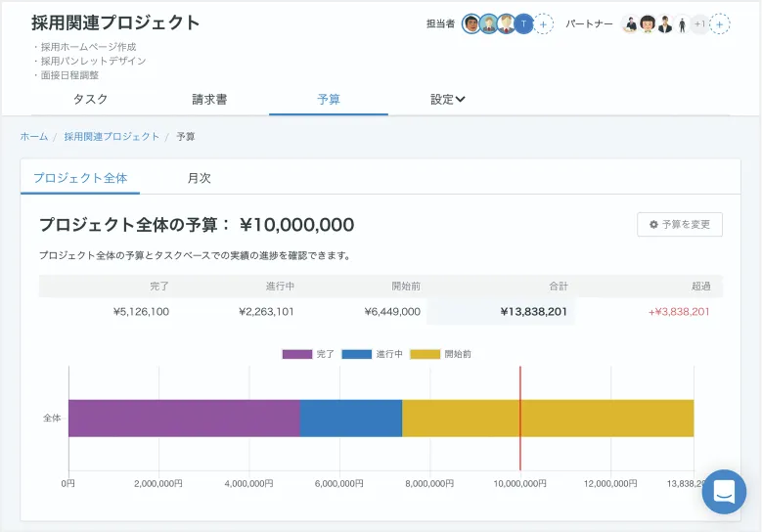Screen dimensions: 762x532
Task: Switch to the タスク tab
Action: click(x=91, y=99)
